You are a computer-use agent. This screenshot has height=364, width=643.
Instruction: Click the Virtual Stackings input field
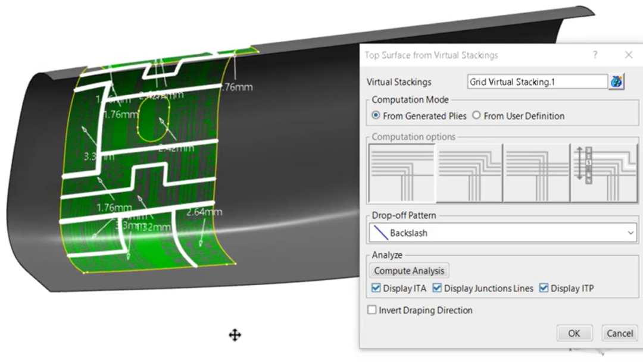pyautogui.click(x=537, y=82)
